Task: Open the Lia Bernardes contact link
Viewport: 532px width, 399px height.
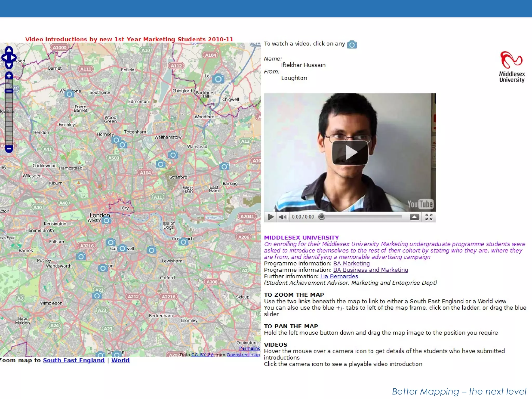Action: click(339, 276)
